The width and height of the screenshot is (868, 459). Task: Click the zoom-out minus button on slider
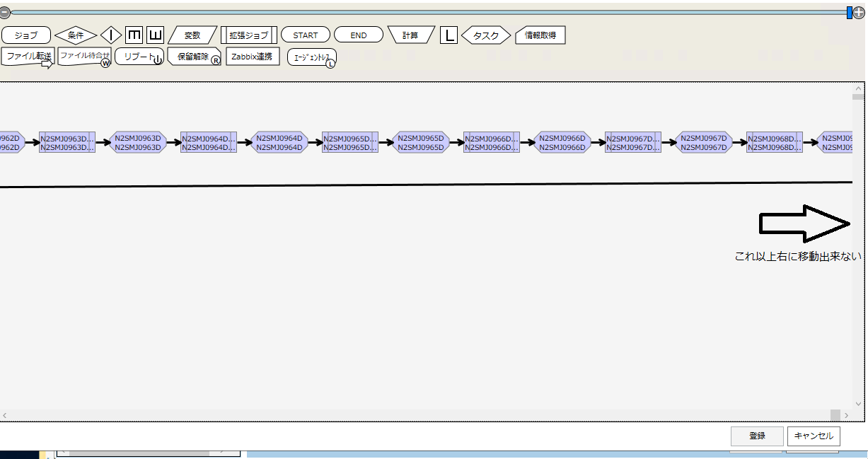(4, 13)
